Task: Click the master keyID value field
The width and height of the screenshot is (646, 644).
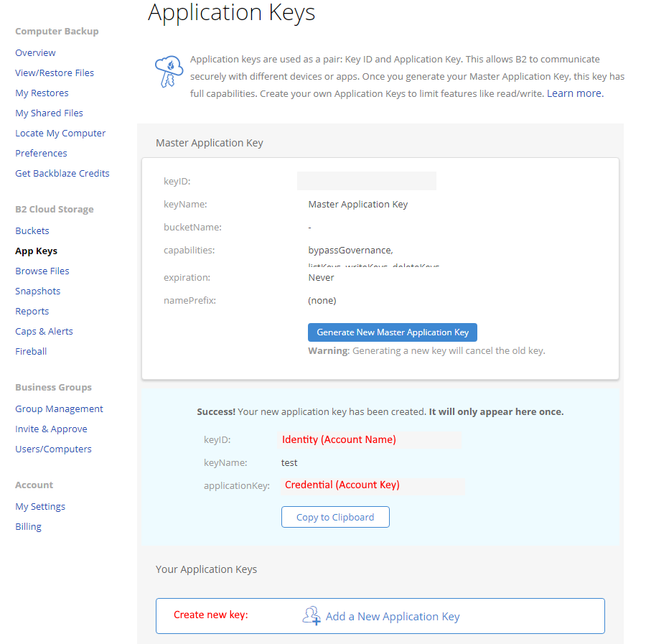Action: pyautogui.click(x=367, y=181)
